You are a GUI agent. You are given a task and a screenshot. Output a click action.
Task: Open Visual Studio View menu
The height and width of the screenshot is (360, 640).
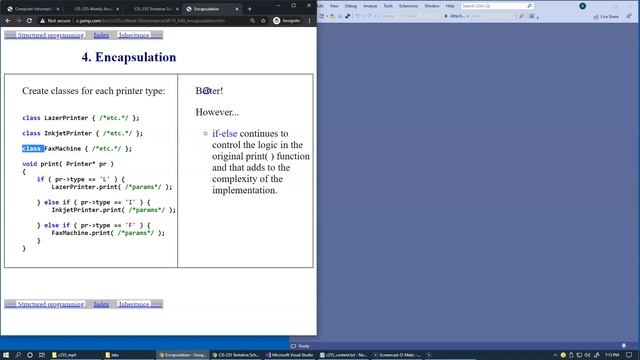pyautogui.click(x=334, y=6)
